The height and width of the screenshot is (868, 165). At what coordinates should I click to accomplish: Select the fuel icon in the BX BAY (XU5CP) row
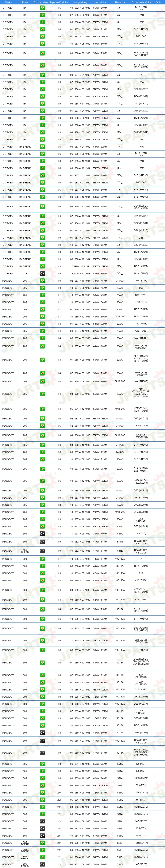pos(42,53)
